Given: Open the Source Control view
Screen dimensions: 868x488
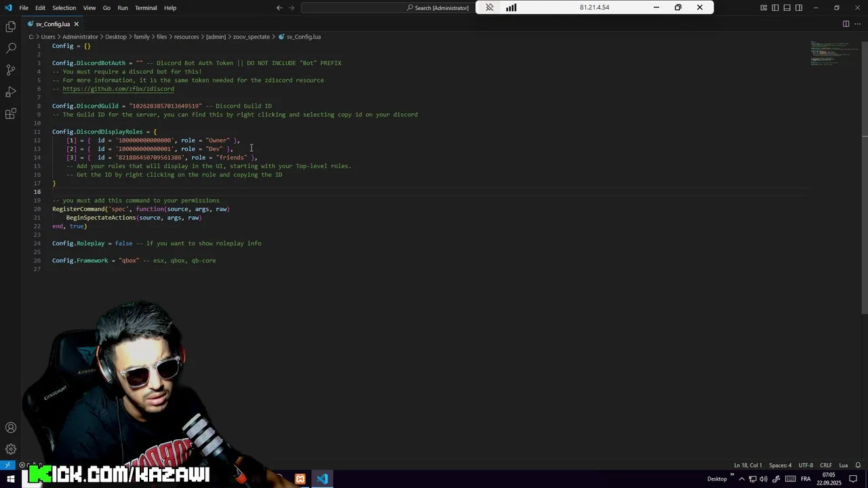Looking at the screenshot, I should pos(11,70).
